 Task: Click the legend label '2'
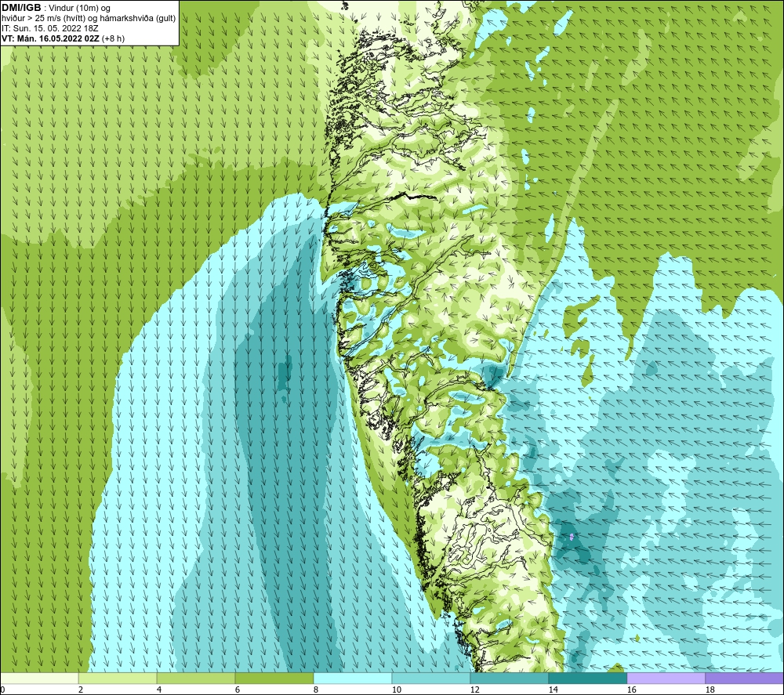coord(81,690)
